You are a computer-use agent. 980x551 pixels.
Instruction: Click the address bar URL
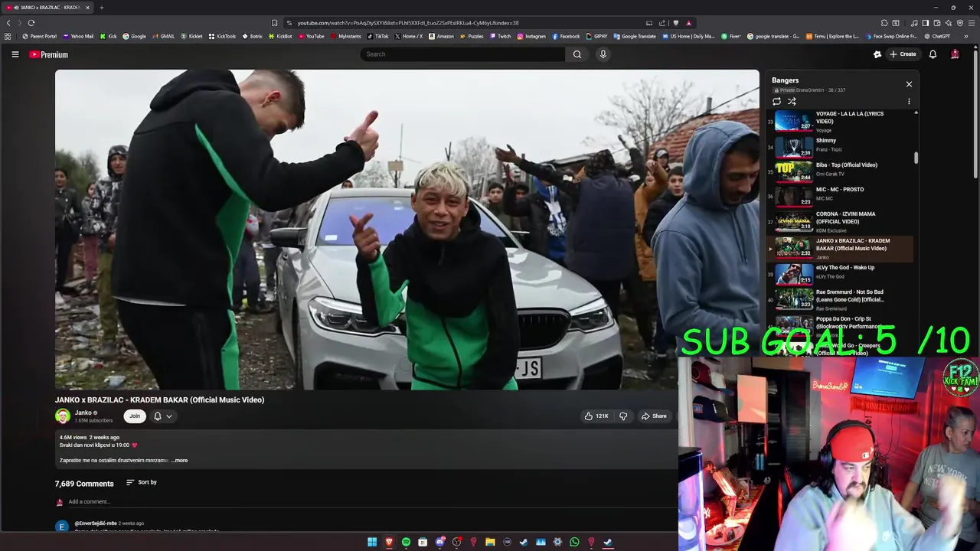[x=408, y=23]
